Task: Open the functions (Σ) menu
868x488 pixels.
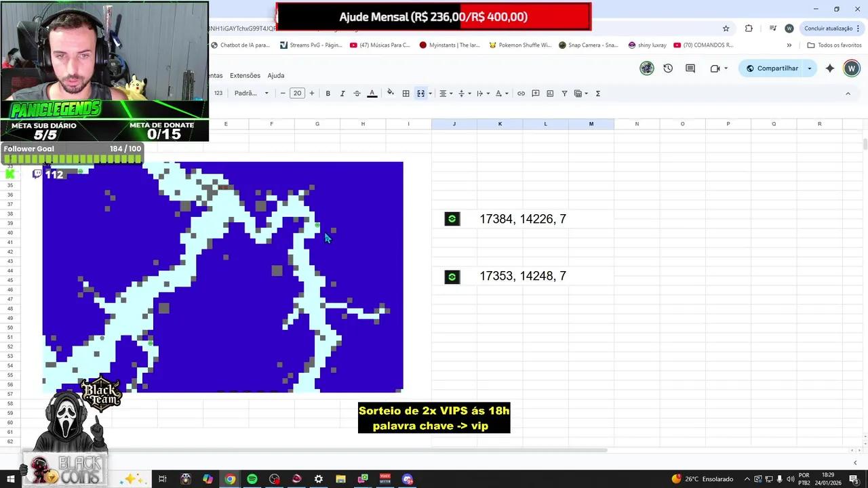Action: (x=597, y=93)
